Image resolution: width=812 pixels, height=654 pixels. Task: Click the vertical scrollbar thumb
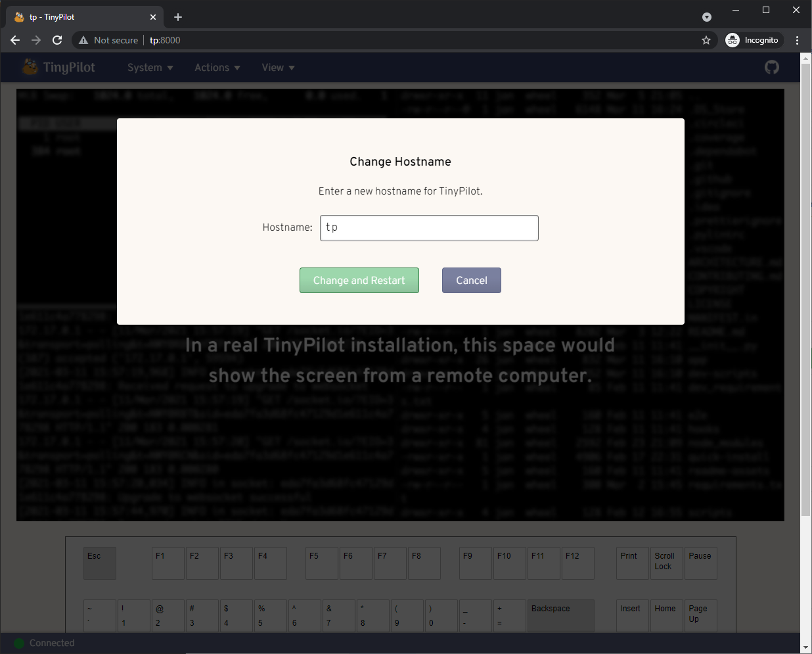click(806, 290)
